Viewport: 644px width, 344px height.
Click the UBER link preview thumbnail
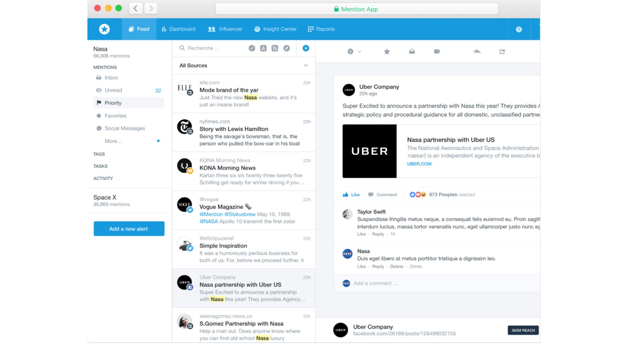(x=370, y=151)
